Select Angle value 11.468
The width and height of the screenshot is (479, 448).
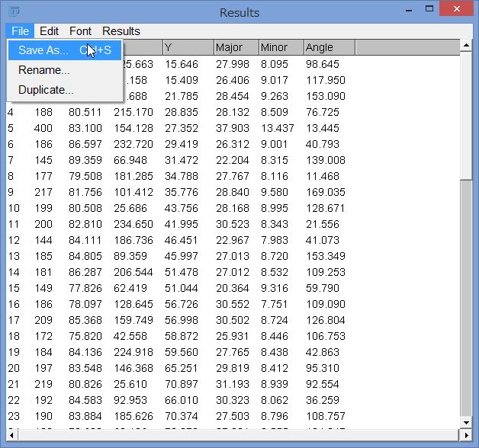(x=323, y=177)
